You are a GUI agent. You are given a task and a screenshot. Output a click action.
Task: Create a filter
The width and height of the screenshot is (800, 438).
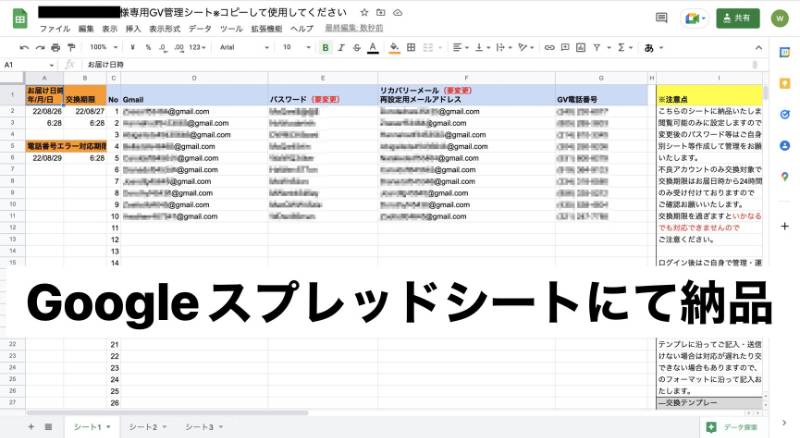596,47
